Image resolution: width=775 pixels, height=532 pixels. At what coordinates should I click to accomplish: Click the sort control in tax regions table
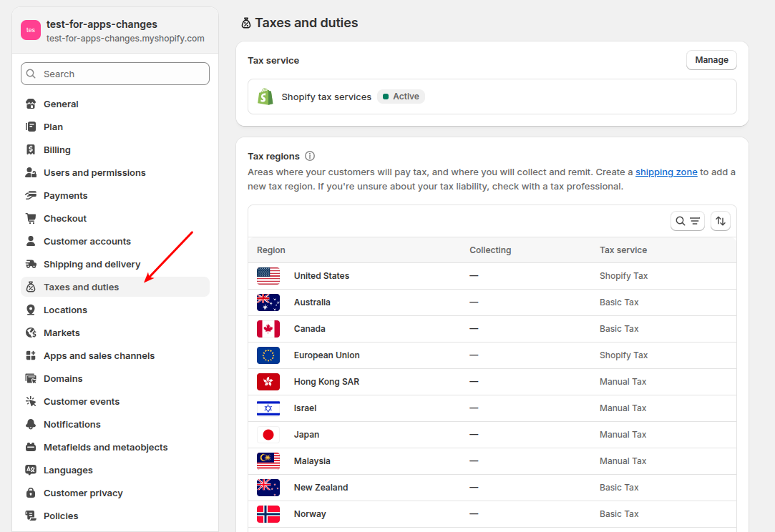[721, 221]
